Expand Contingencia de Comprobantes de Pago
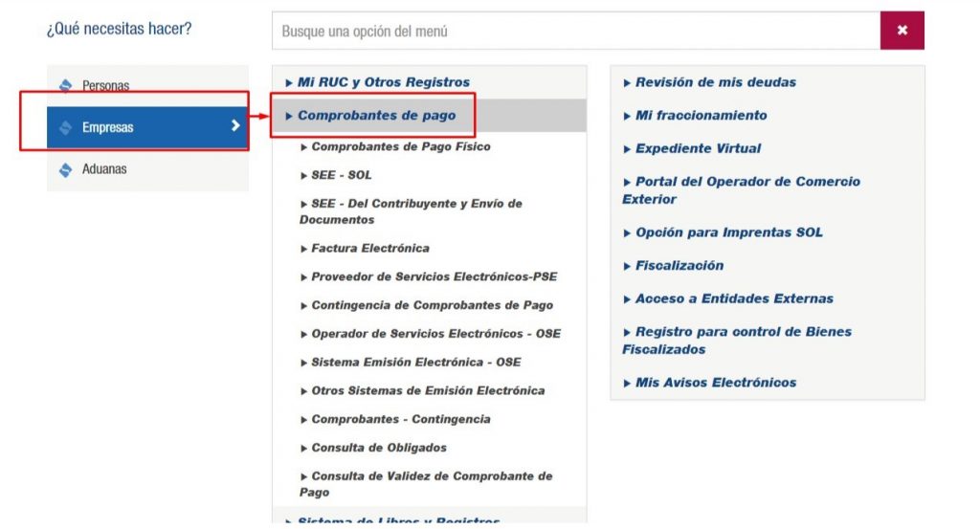The width and height of the screenshot is (980, 529). point(427,305)
